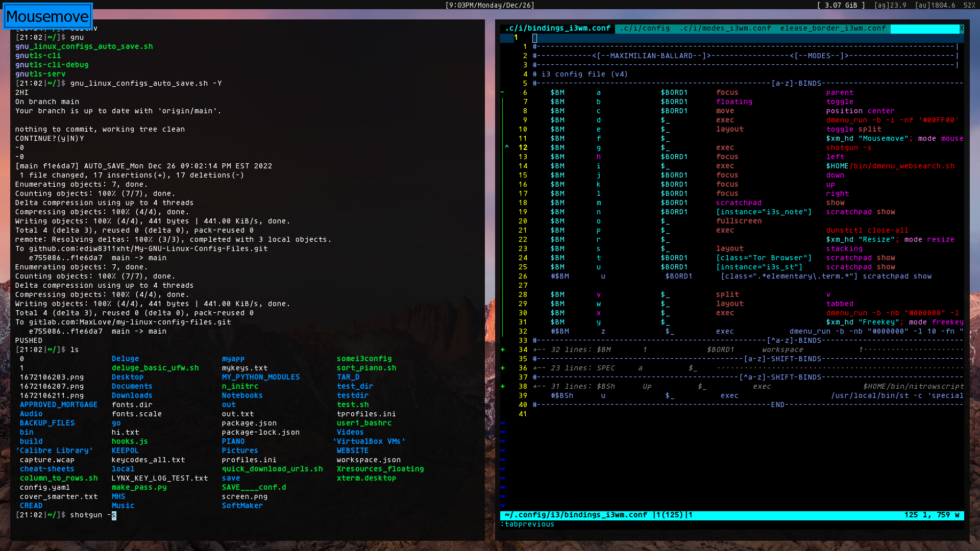Click '[class="Tor Browser"]' on line 24

[764, 258]
